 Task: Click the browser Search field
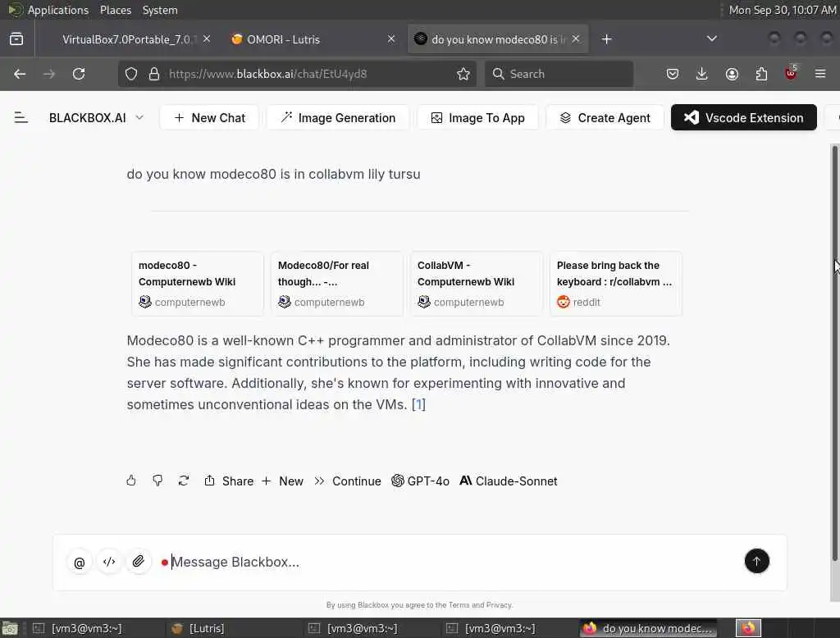tap(559, 74)
